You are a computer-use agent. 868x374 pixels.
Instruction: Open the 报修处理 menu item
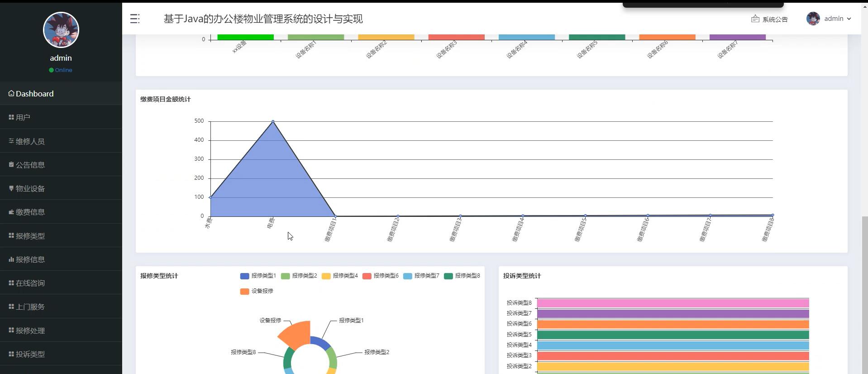point(61,331)
